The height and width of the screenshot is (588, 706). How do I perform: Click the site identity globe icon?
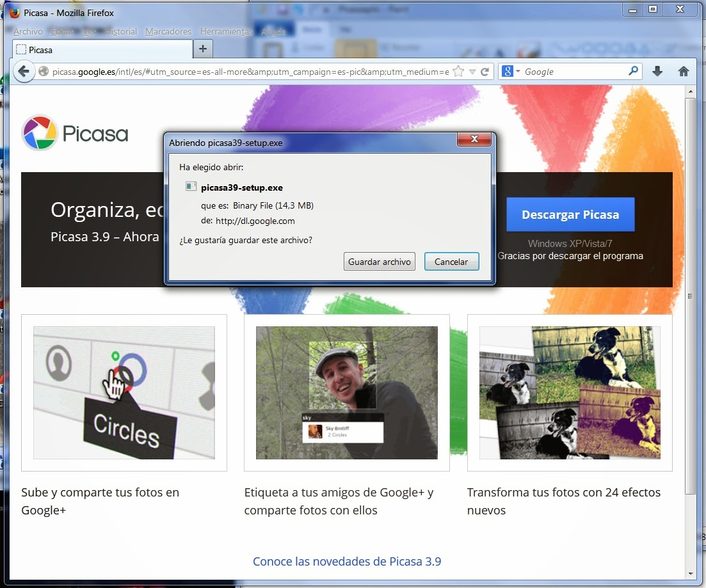44,71
